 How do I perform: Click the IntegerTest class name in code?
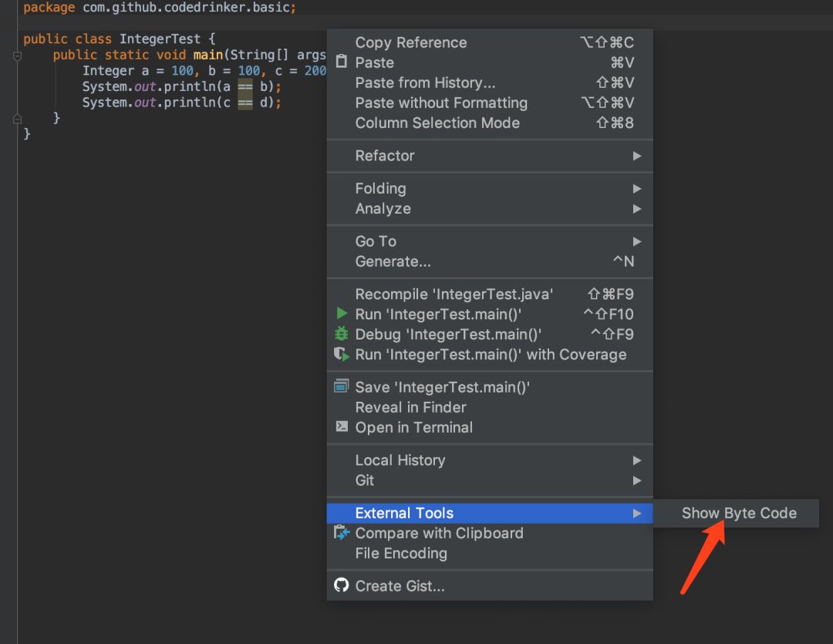[160, 39]
